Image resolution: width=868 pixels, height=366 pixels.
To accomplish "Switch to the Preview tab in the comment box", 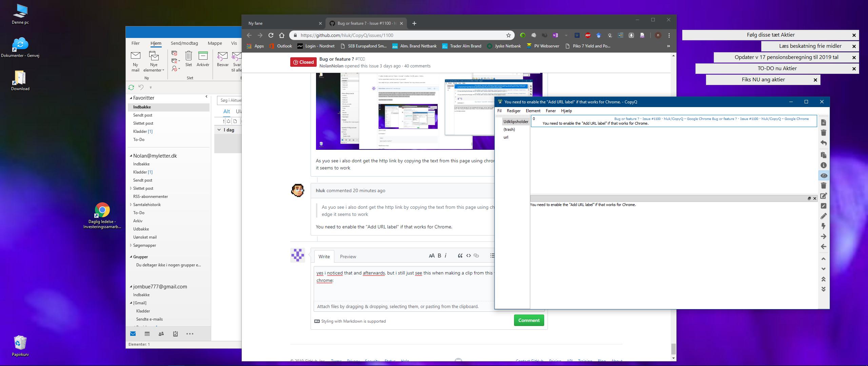I will [x=348, y=257].
